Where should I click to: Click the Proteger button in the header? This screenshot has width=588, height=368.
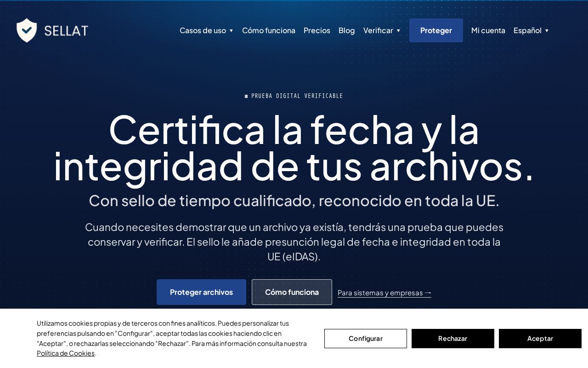point(436,30)
